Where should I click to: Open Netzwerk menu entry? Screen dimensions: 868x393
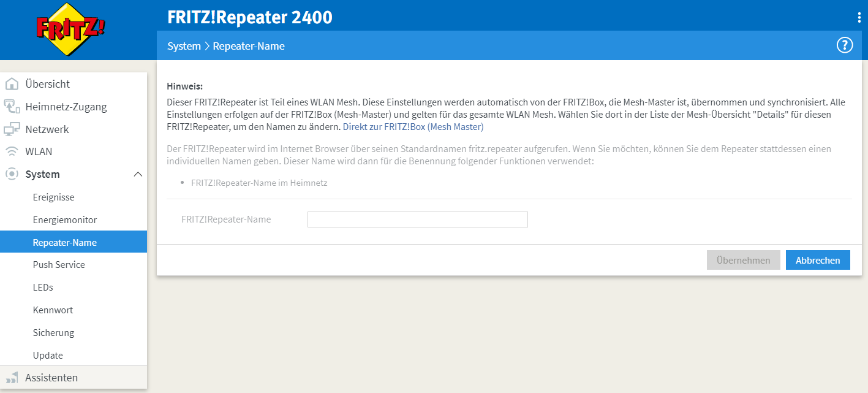click(x=74, y=129)
